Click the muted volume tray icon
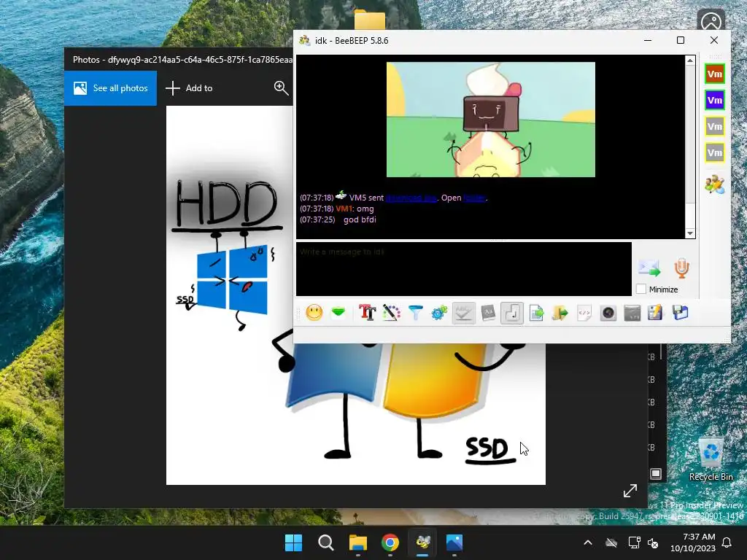This screenshot has width=747, height=560. point(653,542)
